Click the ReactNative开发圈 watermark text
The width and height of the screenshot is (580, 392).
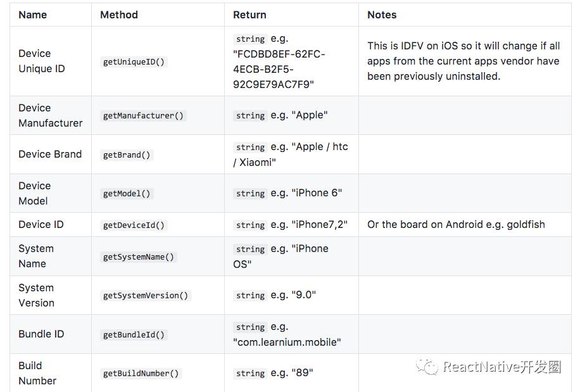pos(501,367)
